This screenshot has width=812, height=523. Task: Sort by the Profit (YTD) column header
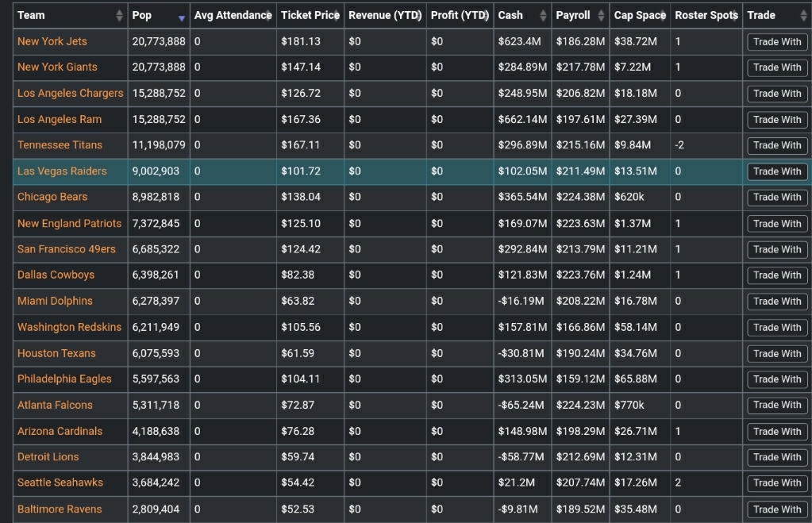(460, 16)
